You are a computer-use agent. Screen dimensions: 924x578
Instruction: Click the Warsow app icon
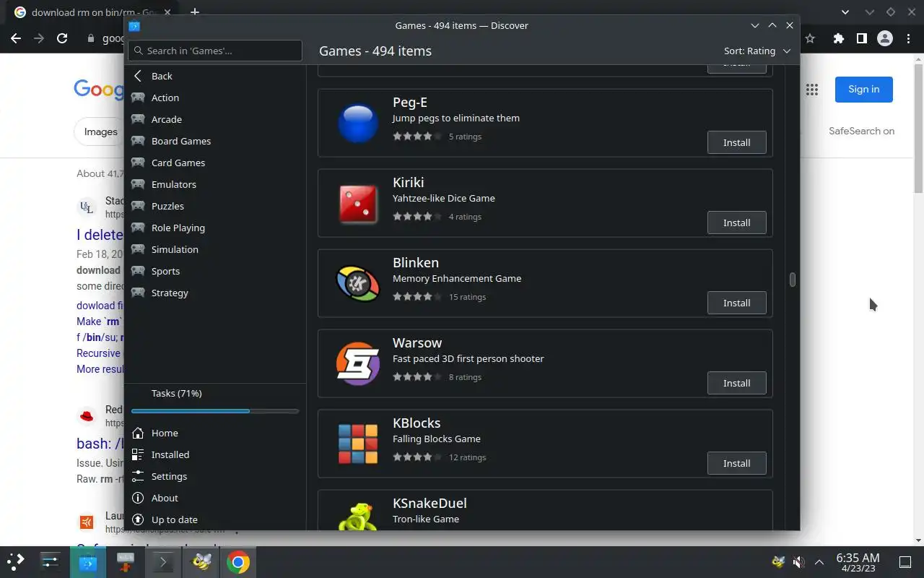coord(358,363)
